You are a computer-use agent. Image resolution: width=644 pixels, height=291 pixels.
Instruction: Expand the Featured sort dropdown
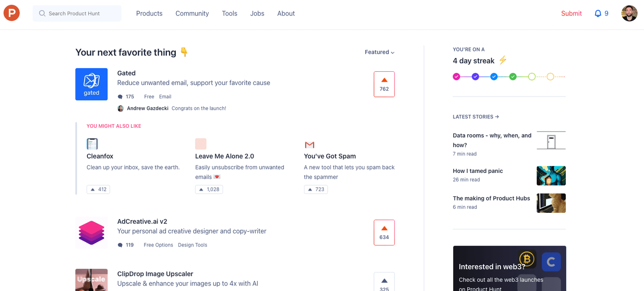click(x=379, y=52)
